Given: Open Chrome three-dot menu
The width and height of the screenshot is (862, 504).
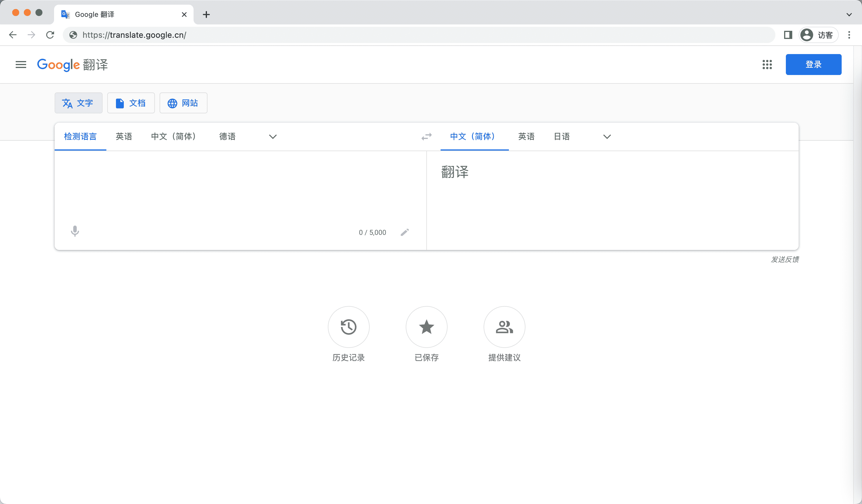Looking at the screenshot, I should click(849, 35).
